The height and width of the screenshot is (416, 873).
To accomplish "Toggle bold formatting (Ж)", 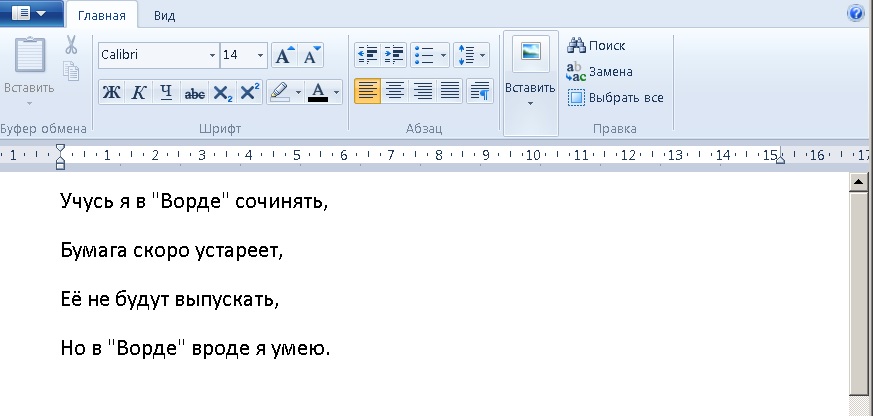I will pyautogui.click(x=112, y=92).
